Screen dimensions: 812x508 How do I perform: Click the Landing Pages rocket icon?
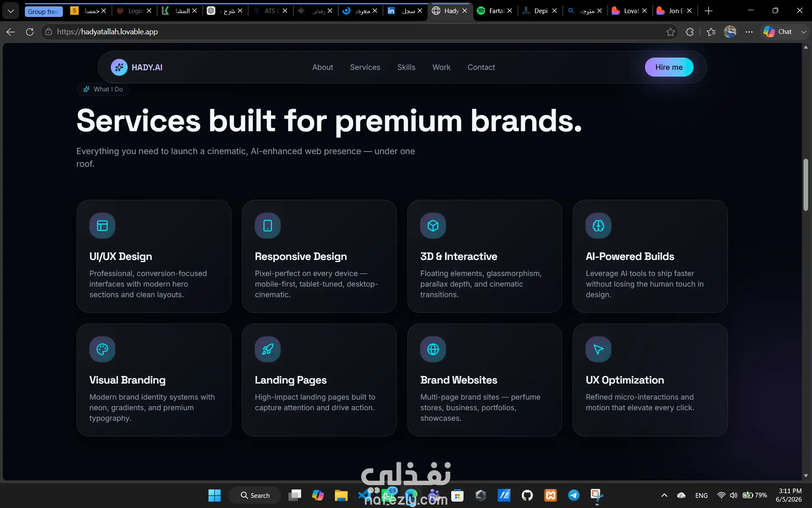[x=268, y=349]
